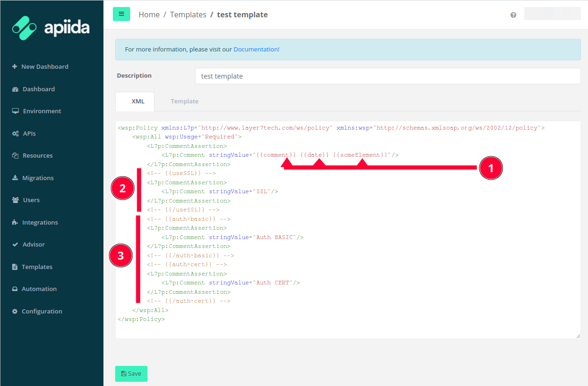This screenshot has width=588, height=386.
Task: Switch to the Template tab
Action: pyautogui.click(x=184, y=101)
